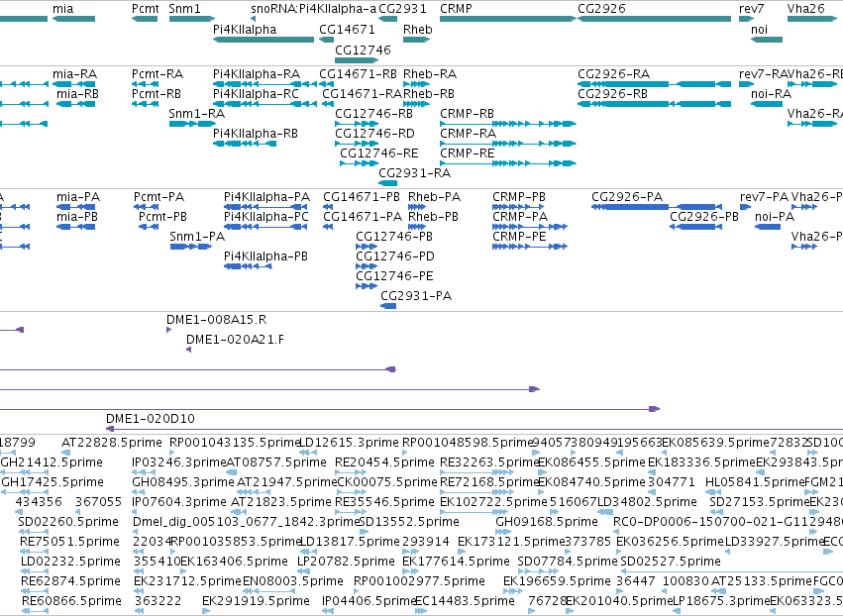Screen dimensions: 843x616
Task: Open the Rheb-RA transcript label
Action: point(430,73)
